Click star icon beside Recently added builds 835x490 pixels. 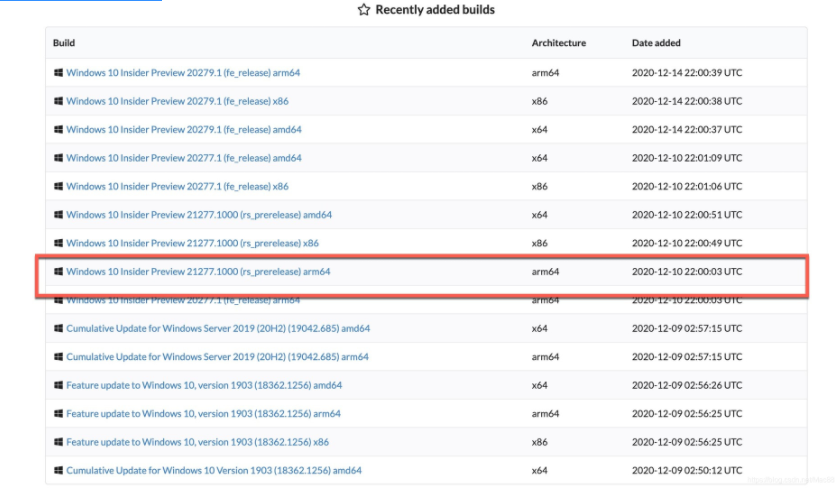(364, 10)
